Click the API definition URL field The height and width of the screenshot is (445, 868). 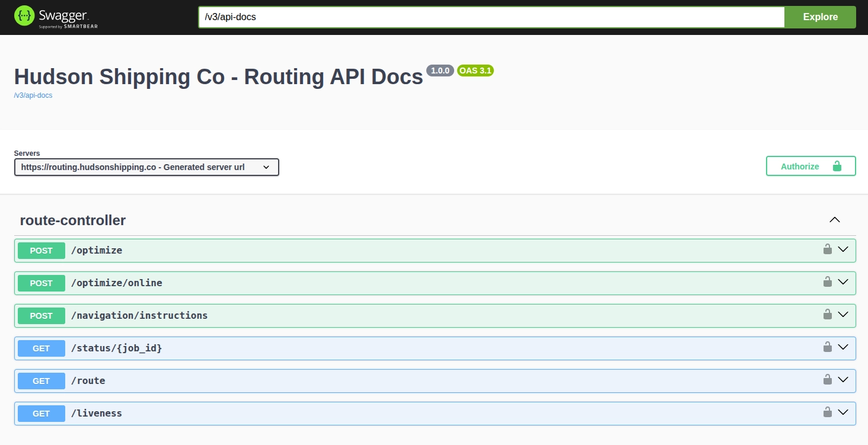tap(491, 17)
